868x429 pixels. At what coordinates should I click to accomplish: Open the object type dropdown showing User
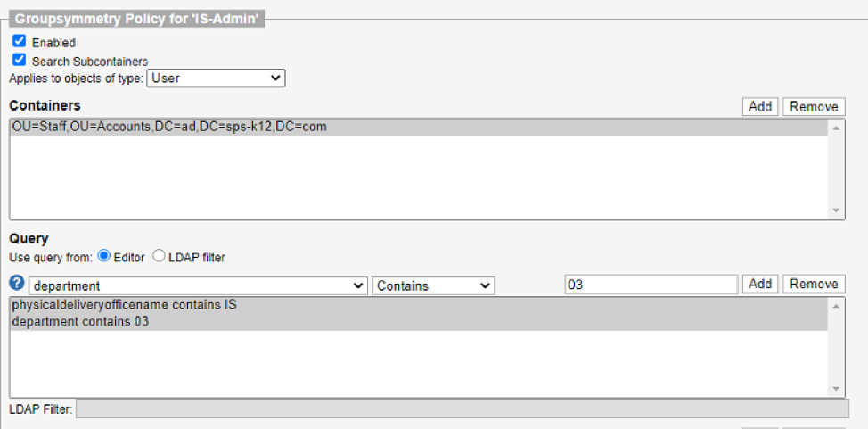pos(216,78)
